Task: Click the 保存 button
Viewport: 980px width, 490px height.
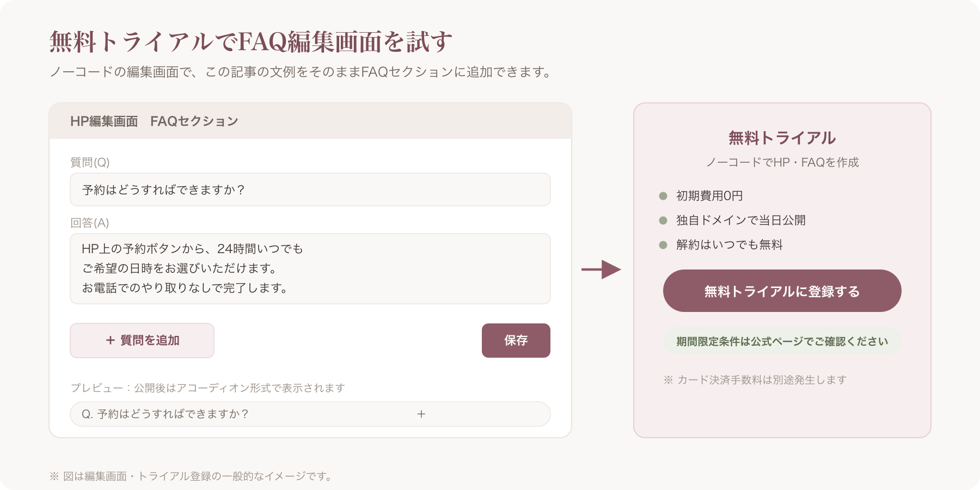Action: 516,340
